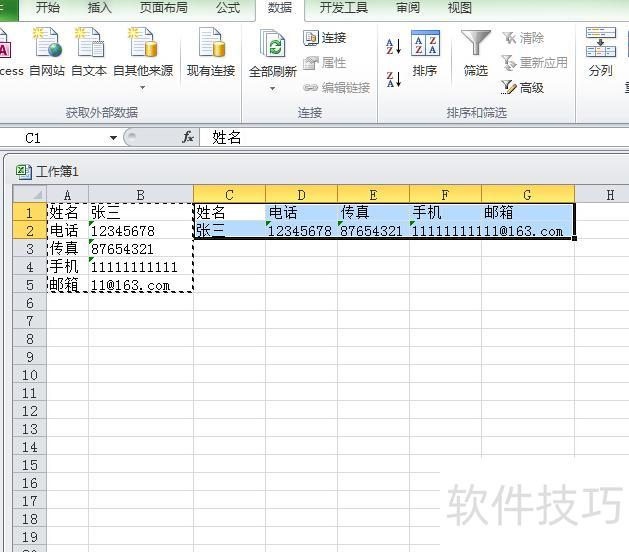Click cell A3 containing 传真

[67, 248]
